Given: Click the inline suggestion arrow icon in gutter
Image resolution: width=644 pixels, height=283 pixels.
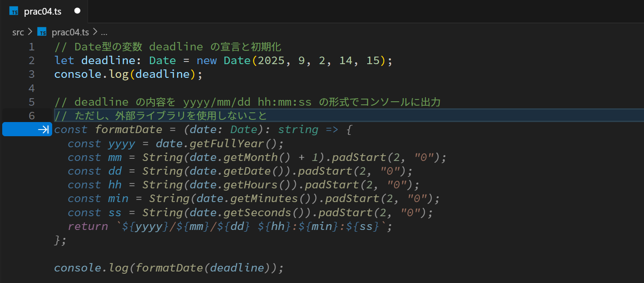Looking at the screenshot, I should tap(43, 130).
